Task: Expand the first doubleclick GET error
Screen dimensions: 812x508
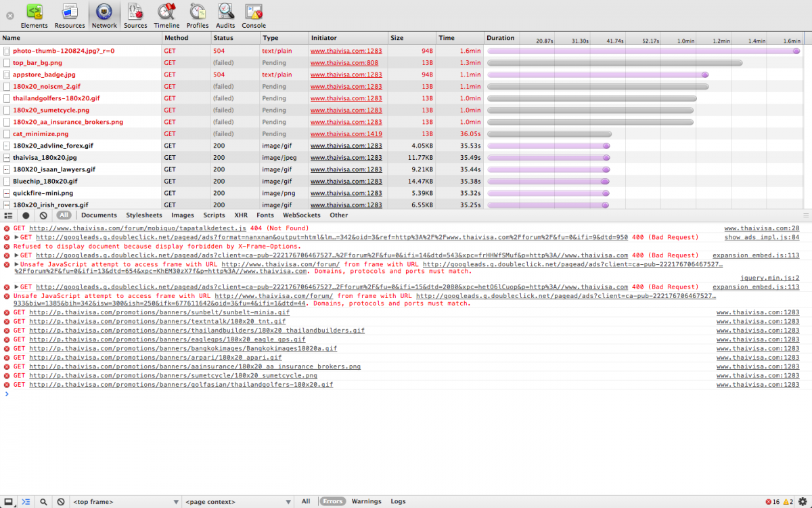Action: point(16,237)
